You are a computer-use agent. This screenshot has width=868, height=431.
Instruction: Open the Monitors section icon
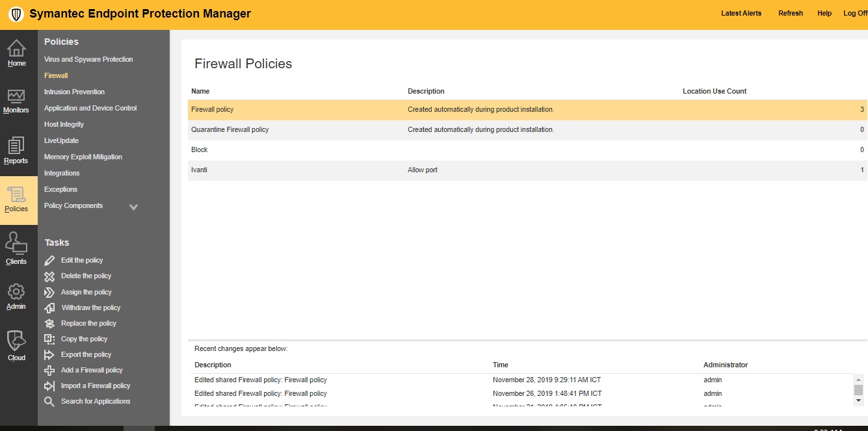16,96
